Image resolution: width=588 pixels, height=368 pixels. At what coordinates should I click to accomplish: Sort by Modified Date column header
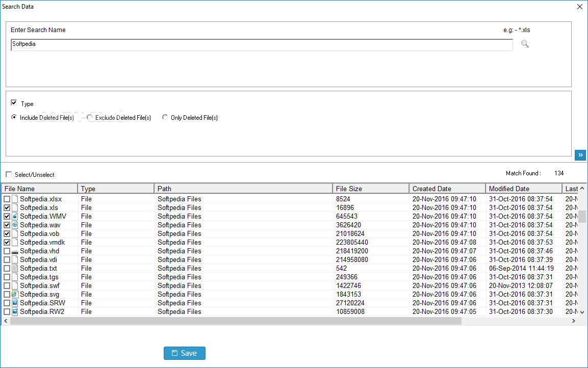tap(524, 189)
